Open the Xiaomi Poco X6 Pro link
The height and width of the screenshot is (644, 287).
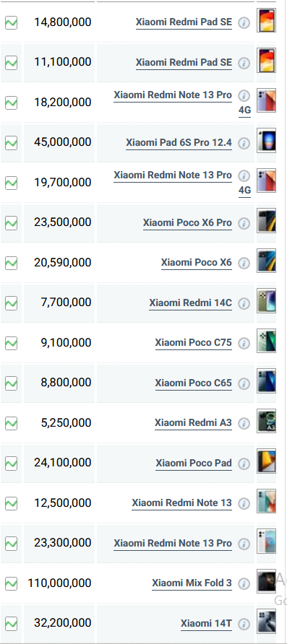(187, 222)
